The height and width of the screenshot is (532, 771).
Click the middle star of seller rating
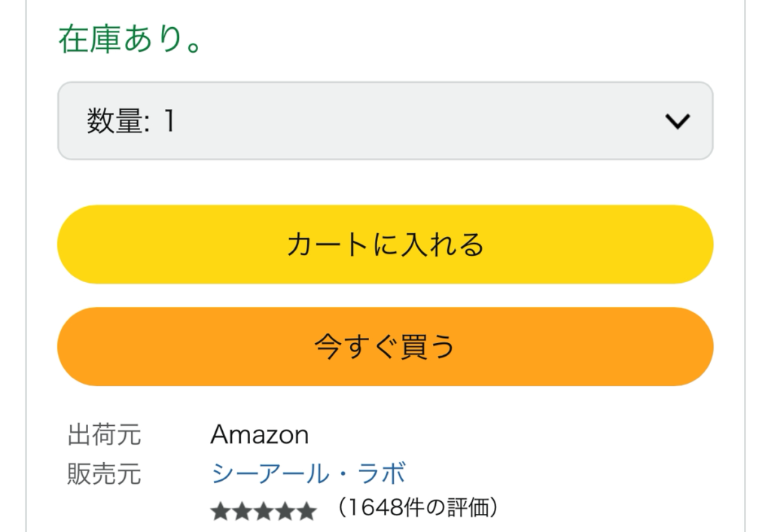tap(264, 512)
